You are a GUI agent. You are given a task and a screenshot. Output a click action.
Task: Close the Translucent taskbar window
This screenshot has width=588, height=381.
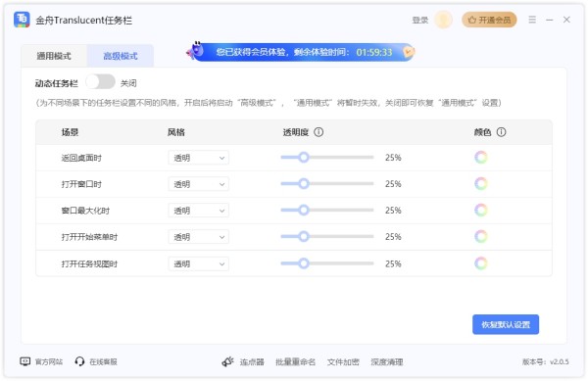coord(566,20)
